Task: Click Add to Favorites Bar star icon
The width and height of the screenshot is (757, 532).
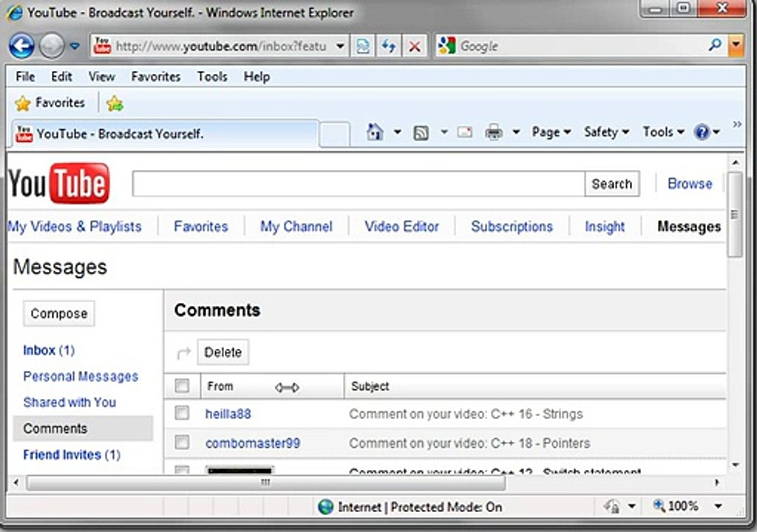Action: click(x=115, y=103)
